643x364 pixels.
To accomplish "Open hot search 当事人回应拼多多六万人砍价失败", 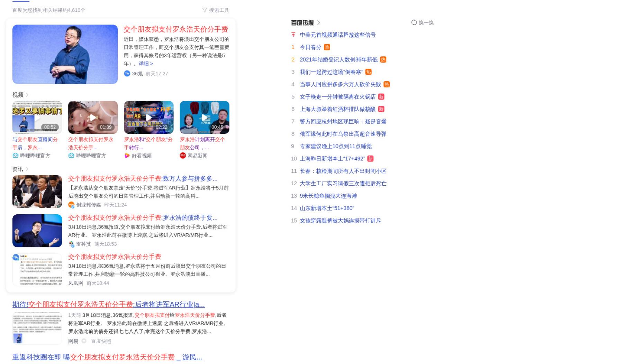I will (341, 84).
